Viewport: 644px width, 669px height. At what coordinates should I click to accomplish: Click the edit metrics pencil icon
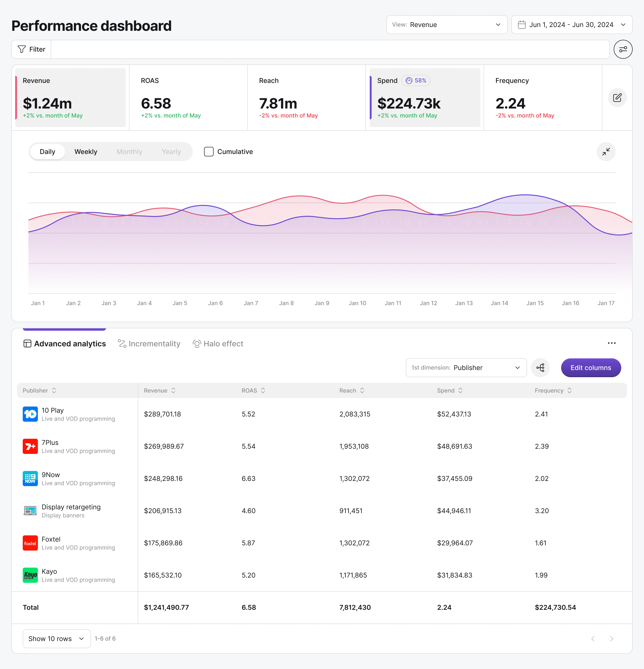[x=617, y=98]
